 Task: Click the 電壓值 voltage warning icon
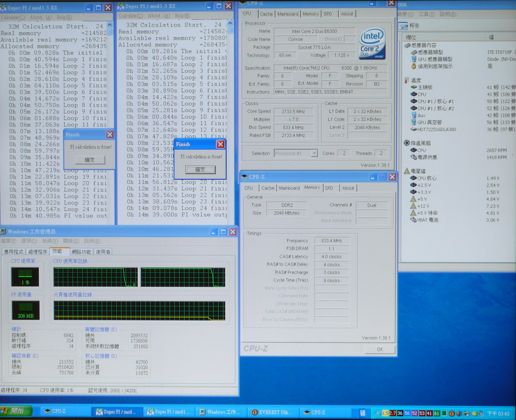(407, 171)
